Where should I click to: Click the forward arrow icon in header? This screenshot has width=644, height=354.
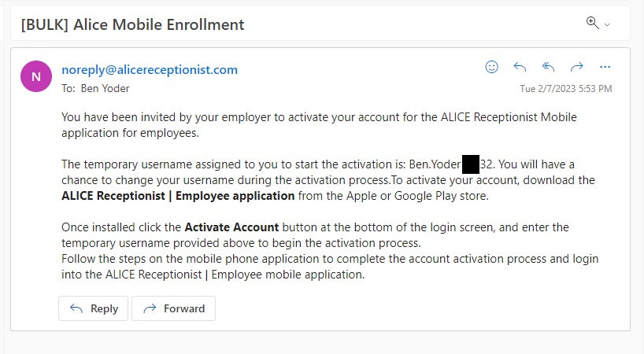(x=577, y=67)
